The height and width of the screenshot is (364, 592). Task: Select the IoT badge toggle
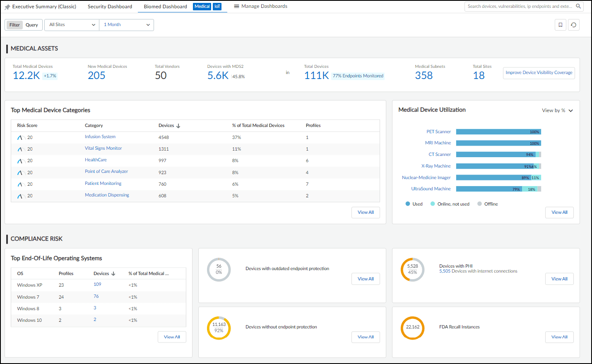[x=217, y=7]
